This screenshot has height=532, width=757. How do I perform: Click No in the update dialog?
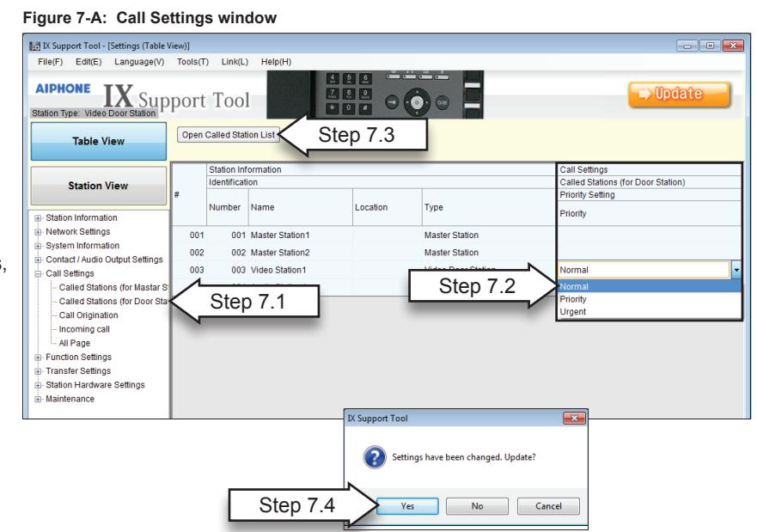(477, 506)
